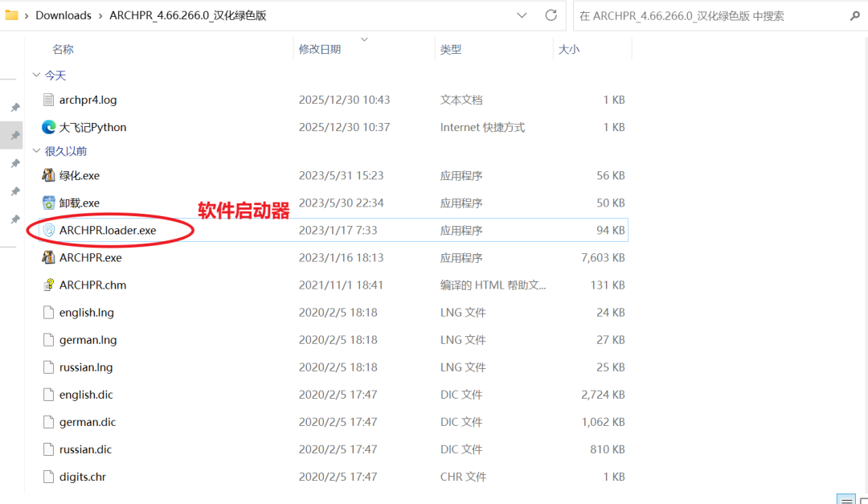Click the english.dic file icon
The width and height of the screenshot is (868, 504).
49,395
